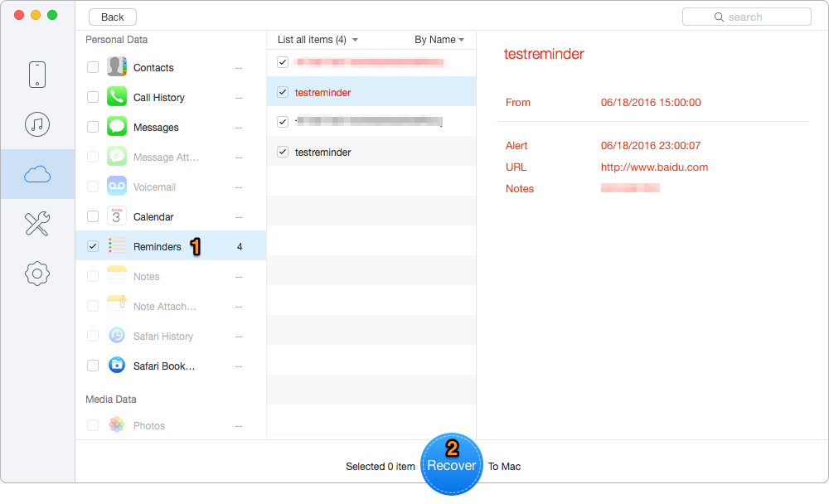Select the first blurred red reminder row
The width and height of the screenshot is (829, 504).
click(371, 62)
